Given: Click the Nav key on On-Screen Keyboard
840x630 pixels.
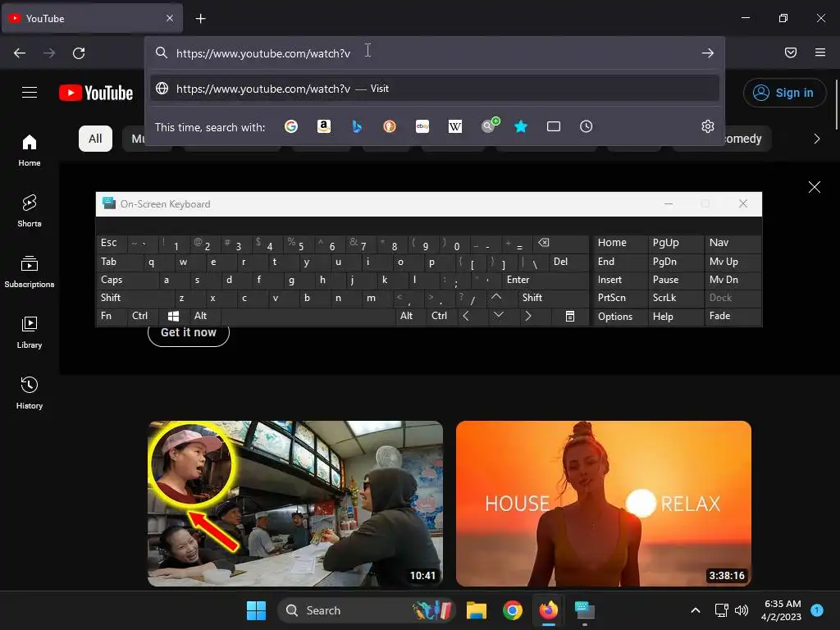Looking at the screenshot, I should (x=733, y=243).
